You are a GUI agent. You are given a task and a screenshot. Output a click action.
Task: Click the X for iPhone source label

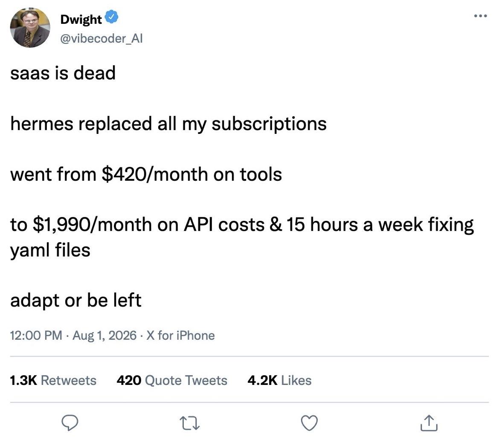click(x=180, y=335)
